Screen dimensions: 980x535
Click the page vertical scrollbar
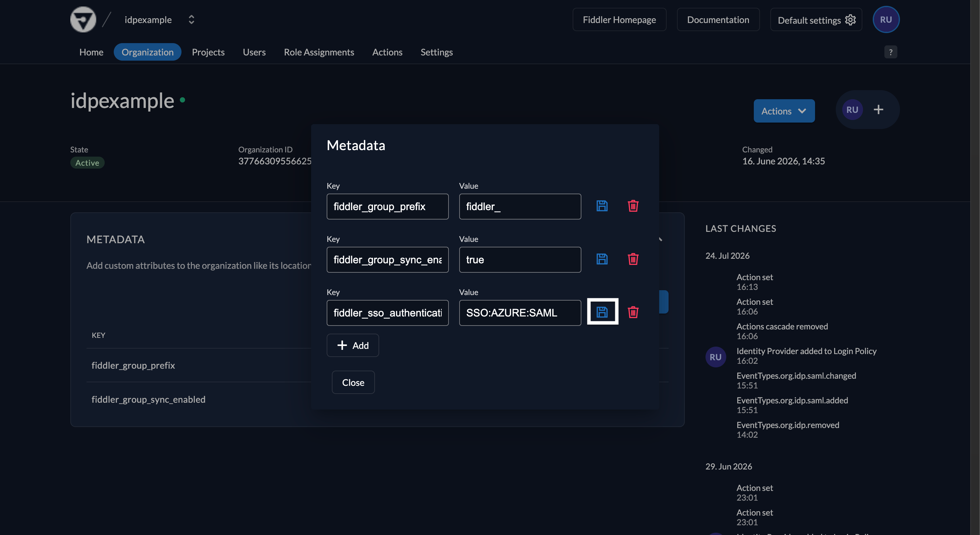point(975,267)
